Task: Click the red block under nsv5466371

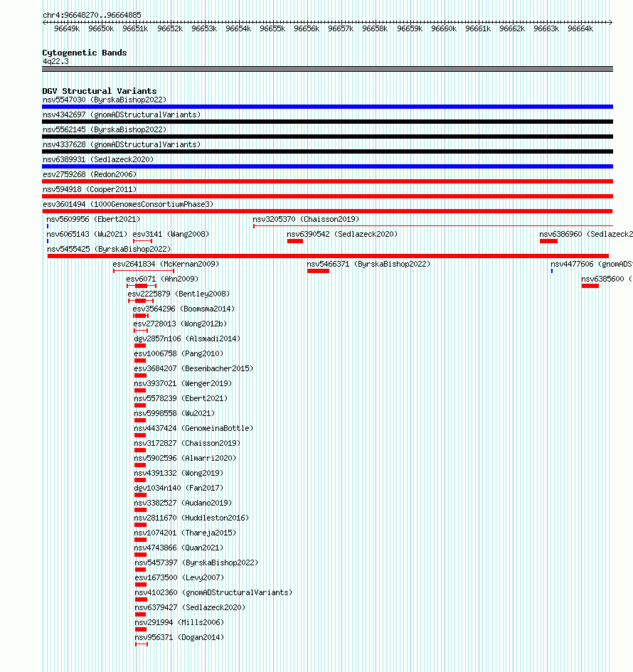Action: click(x=318, y=271)
